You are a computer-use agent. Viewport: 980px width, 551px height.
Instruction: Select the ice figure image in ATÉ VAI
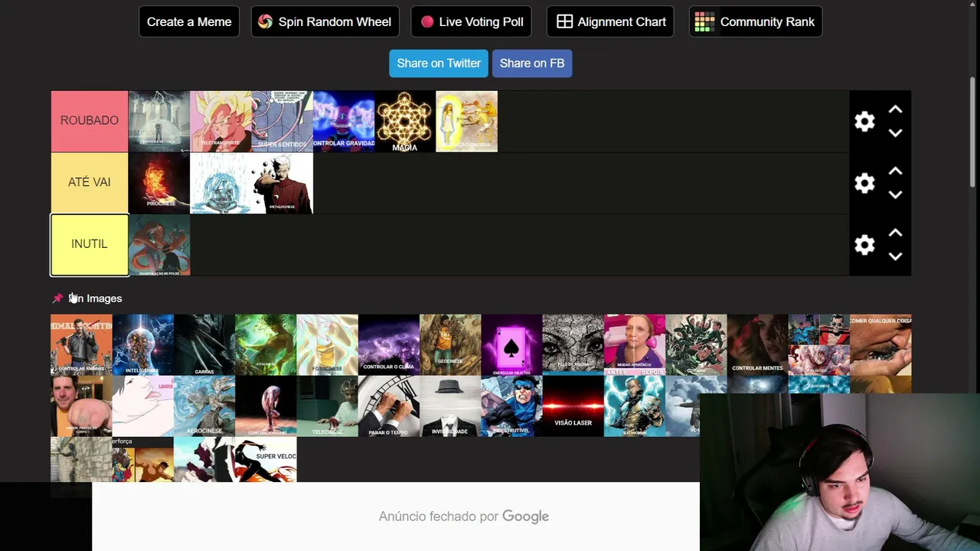220,183
